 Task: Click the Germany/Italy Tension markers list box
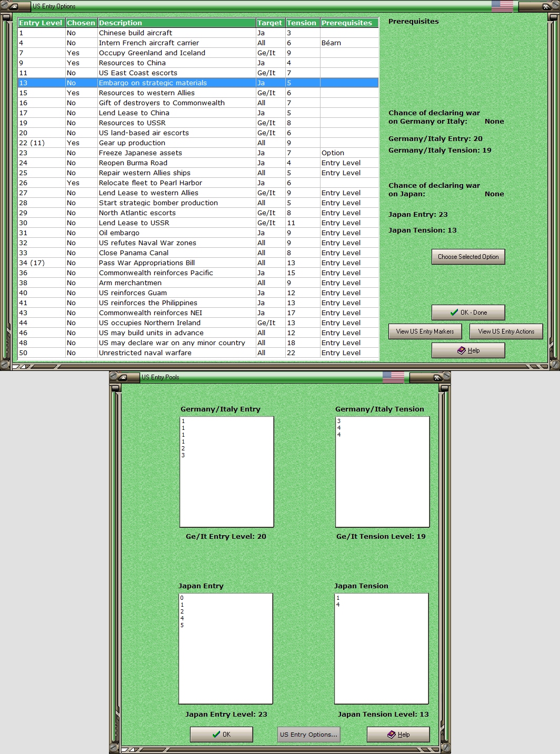[383, 472]
